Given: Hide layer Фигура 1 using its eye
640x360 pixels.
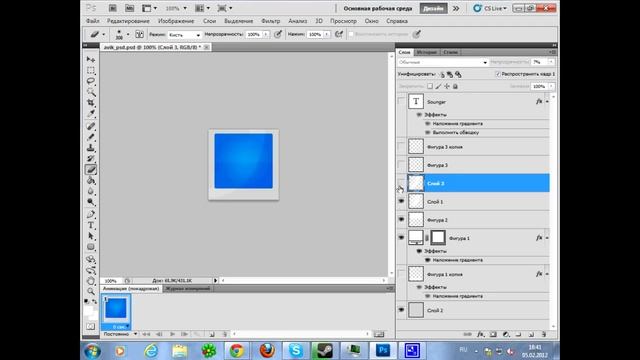Looking at the screenshot, I should [x=401, y=238].
